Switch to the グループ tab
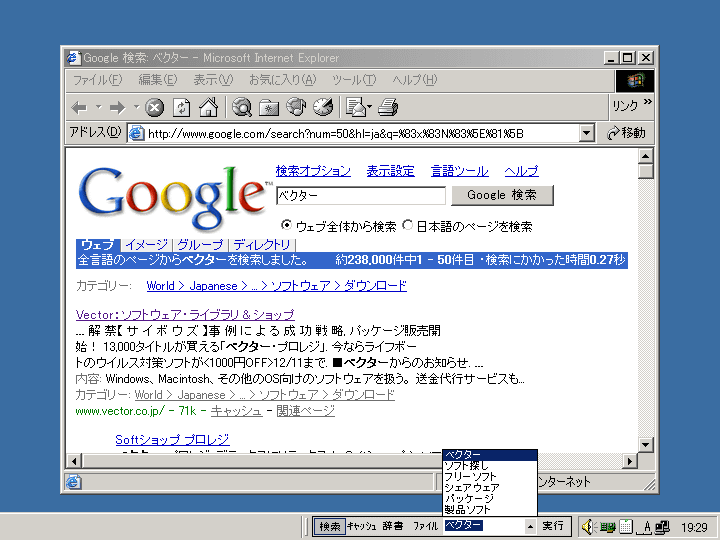The height and width of the screenshot is (540, 720). coord(200,245)
